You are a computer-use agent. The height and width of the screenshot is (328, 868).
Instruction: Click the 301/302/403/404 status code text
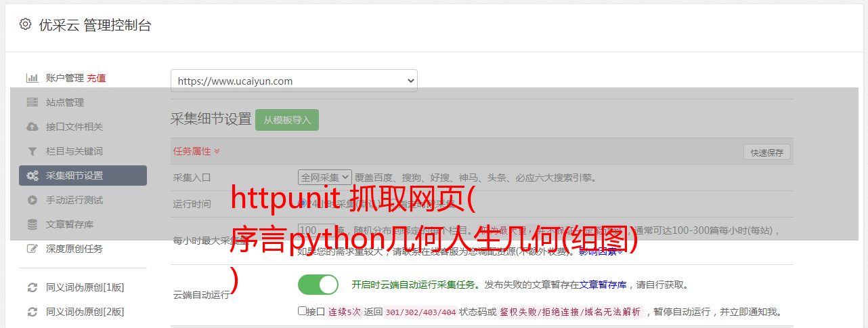pyautogui.click(x=420, y=312)
